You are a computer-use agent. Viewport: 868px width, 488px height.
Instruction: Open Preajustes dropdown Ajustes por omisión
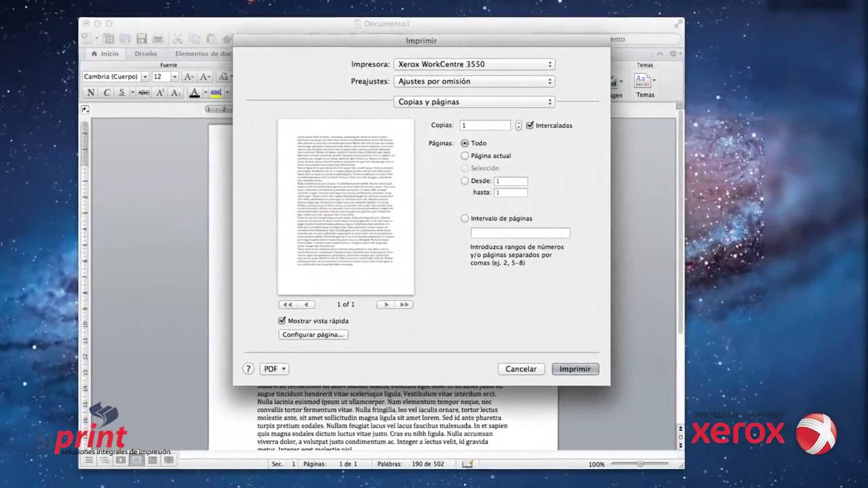click(474, 81)
